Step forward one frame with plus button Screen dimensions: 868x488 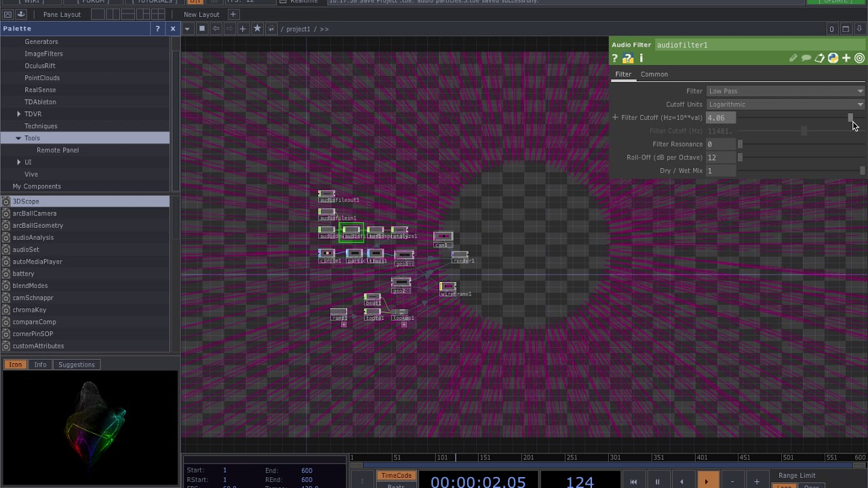pyautogui.click(x=757, y=481)
